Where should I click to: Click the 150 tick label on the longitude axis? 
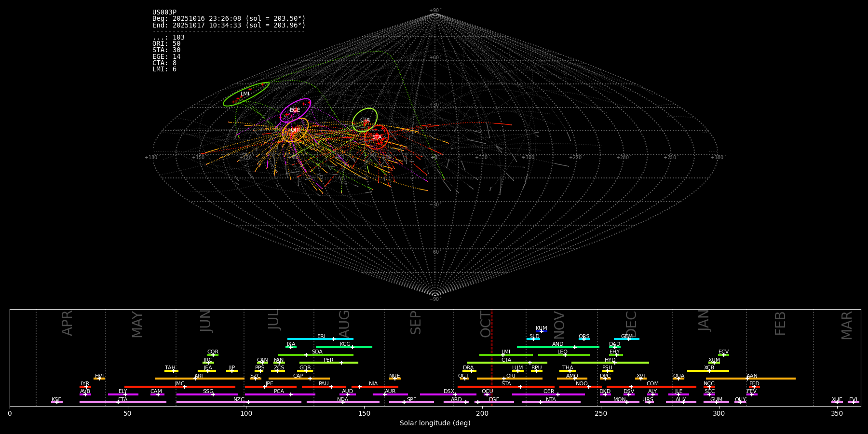[x=364, y=413]
